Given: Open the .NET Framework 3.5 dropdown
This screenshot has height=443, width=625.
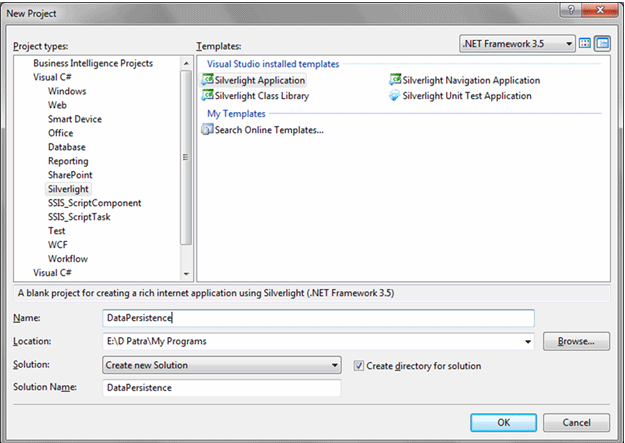Looking at the screenshot, I should pos(517,43).
